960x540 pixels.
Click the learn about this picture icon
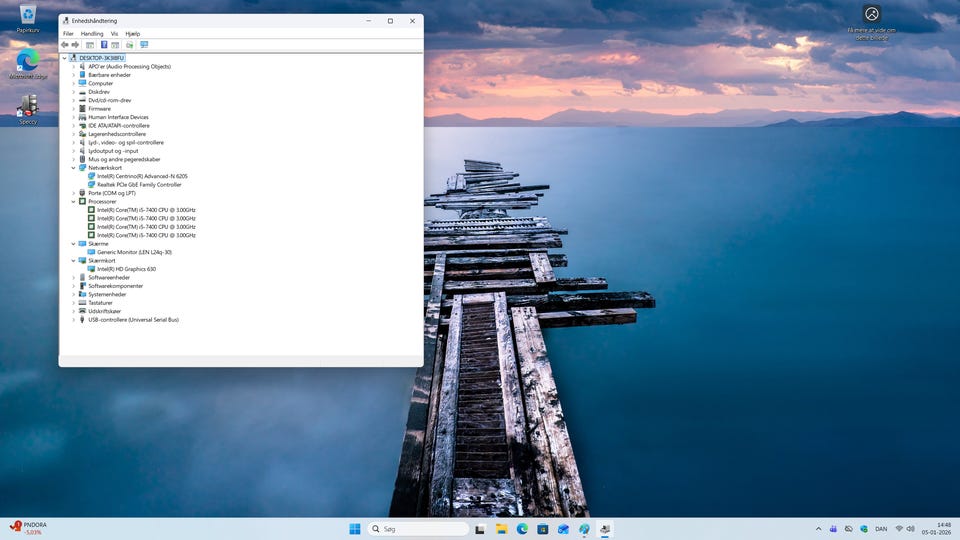[x=872, y=13]
